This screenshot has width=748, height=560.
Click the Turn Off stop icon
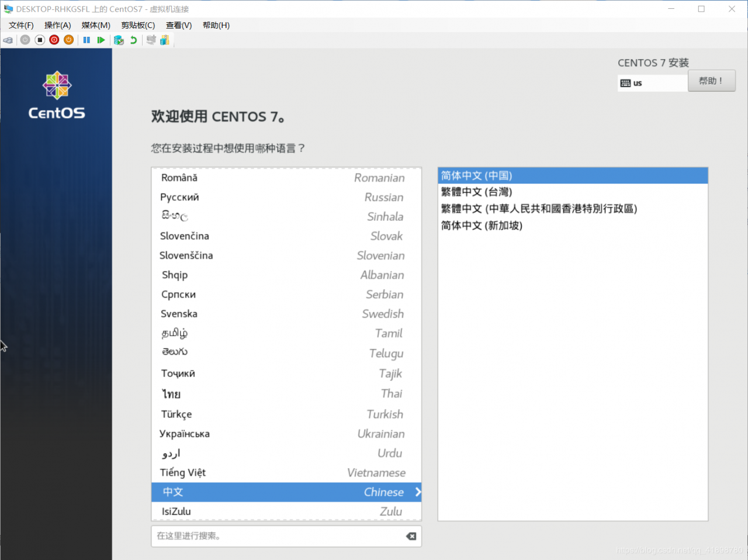point(40,40)
